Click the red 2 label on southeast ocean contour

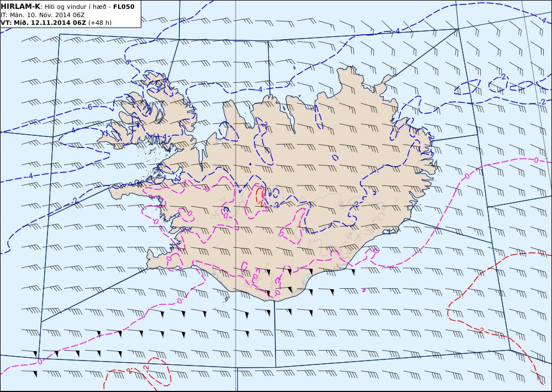click(481, 330)
